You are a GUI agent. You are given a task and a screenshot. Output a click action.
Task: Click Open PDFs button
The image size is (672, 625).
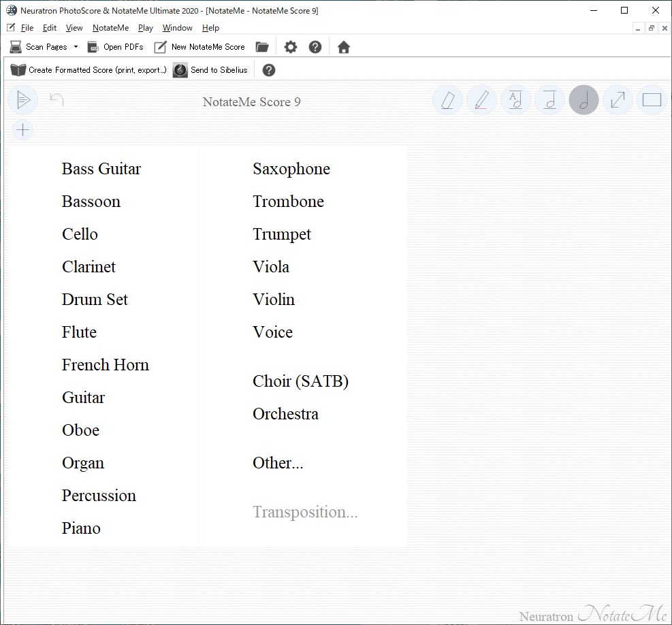(x=115, y=47)
